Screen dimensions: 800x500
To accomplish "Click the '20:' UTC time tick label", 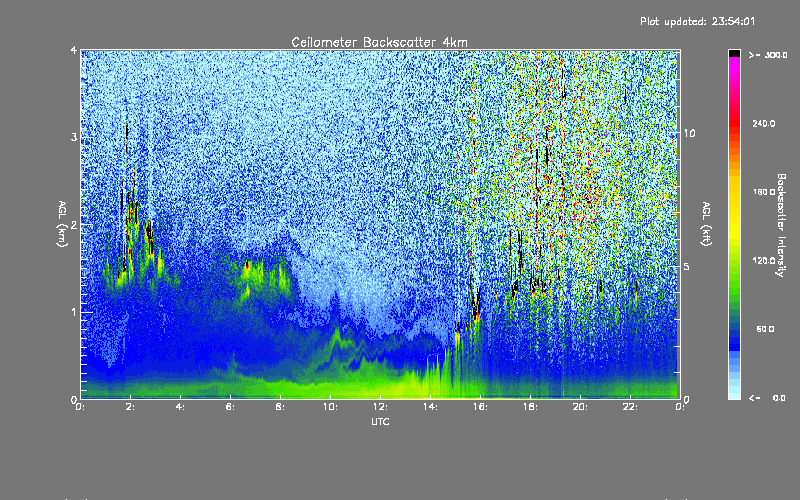I will click(580, 407).
